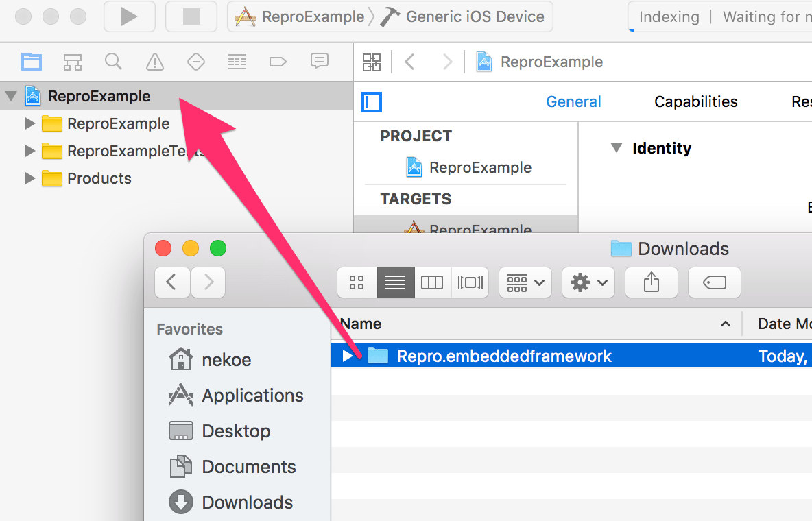Switch Finder to column view
812x521 pixels.
(433, 282)
